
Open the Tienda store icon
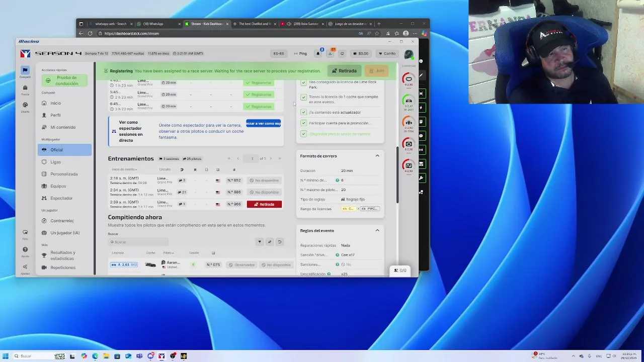[25, 88]
